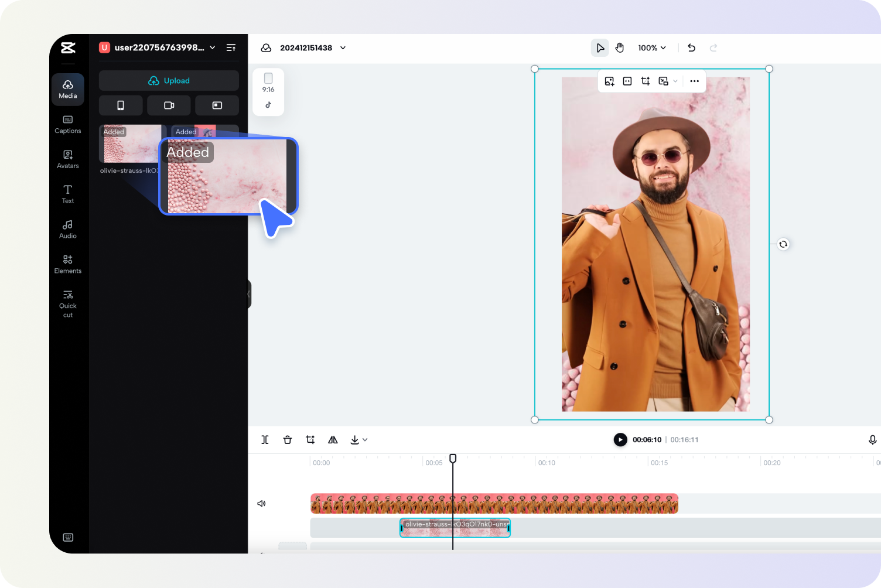Click the 00:06:10 current timecode

pos(647,440)
